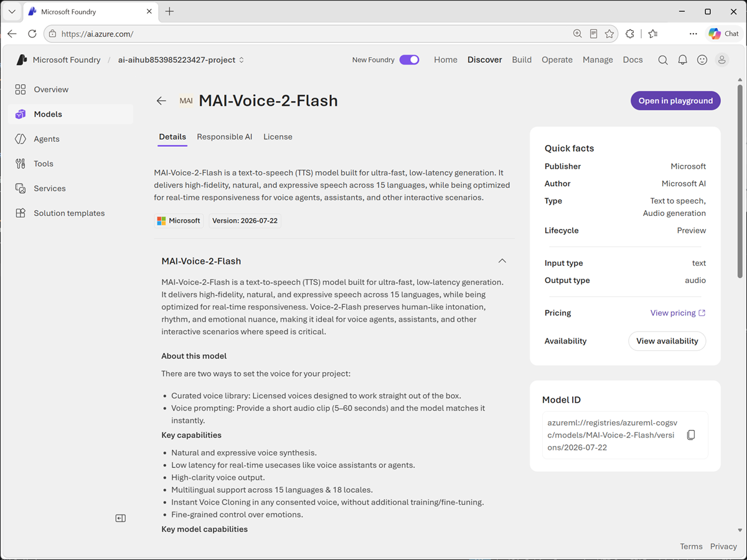Go to Home in the top navigation
This screenshot has height=560, width=747.
pos(446,60)
